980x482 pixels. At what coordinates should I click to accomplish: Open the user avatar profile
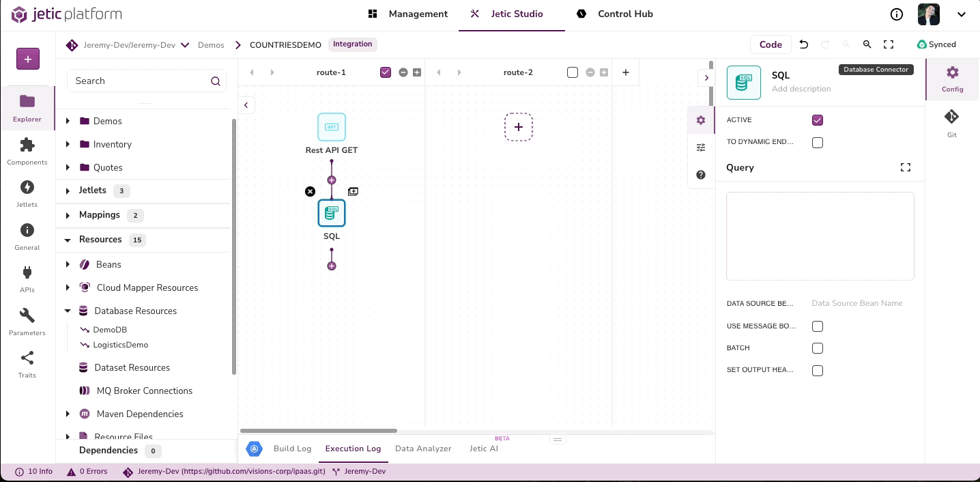929,14
